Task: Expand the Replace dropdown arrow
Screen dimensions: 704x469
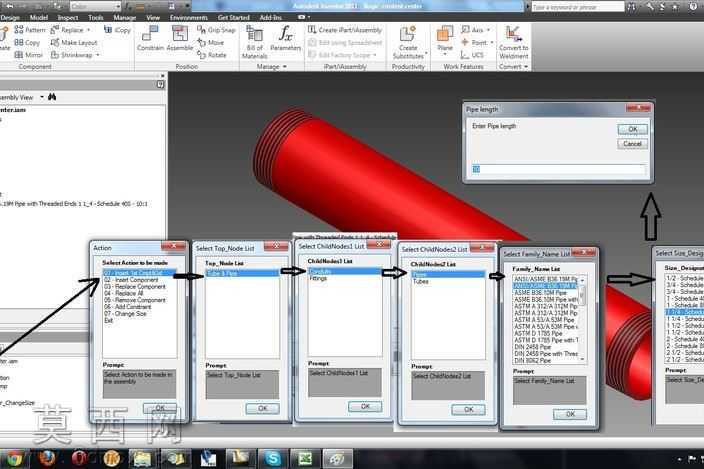Action: 88,30
